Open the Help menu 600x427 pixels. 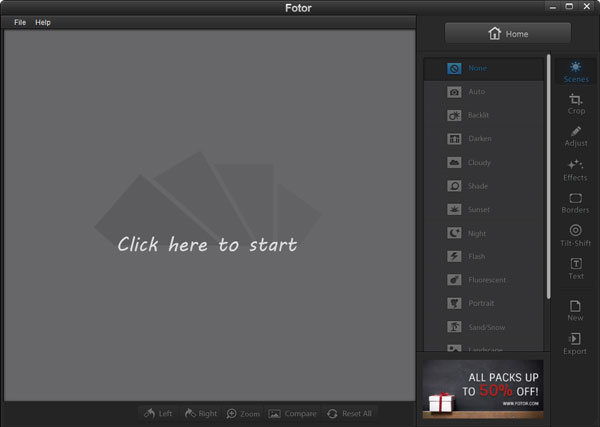click(x=43, y=22)
